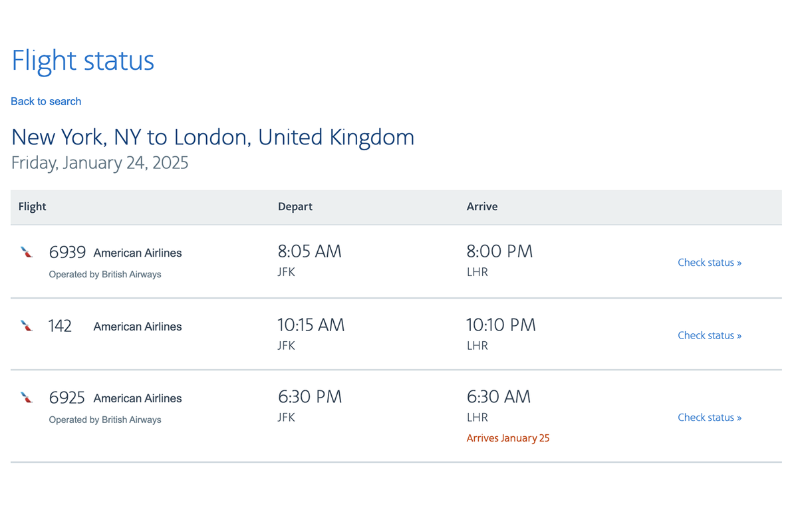Select the LHR arrival code for flight 6925
Viewport: 798px width, 532px height.
click(476, 417)
